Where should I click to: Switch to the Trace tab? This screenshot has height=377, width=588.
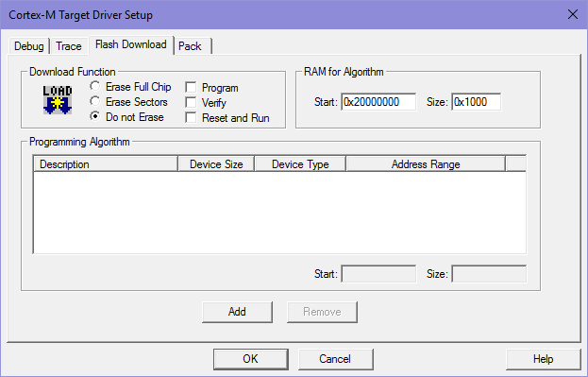tap(69, 46)
